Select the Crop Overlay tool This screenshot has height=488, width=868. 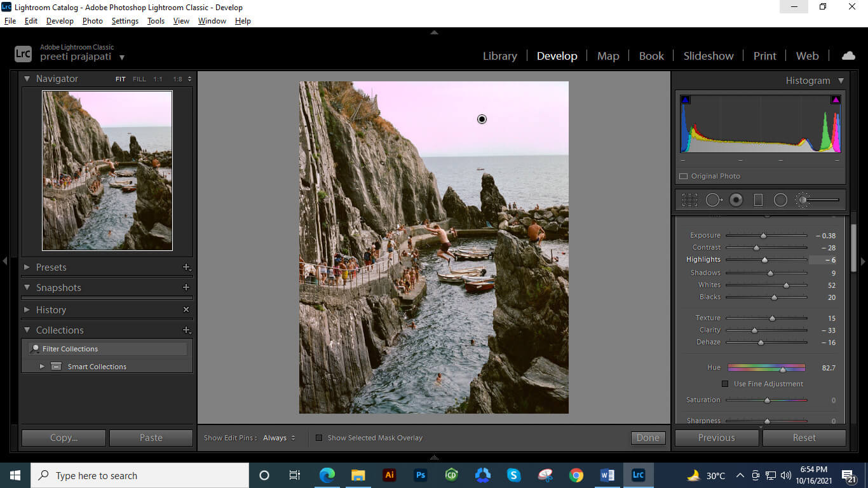689,200
